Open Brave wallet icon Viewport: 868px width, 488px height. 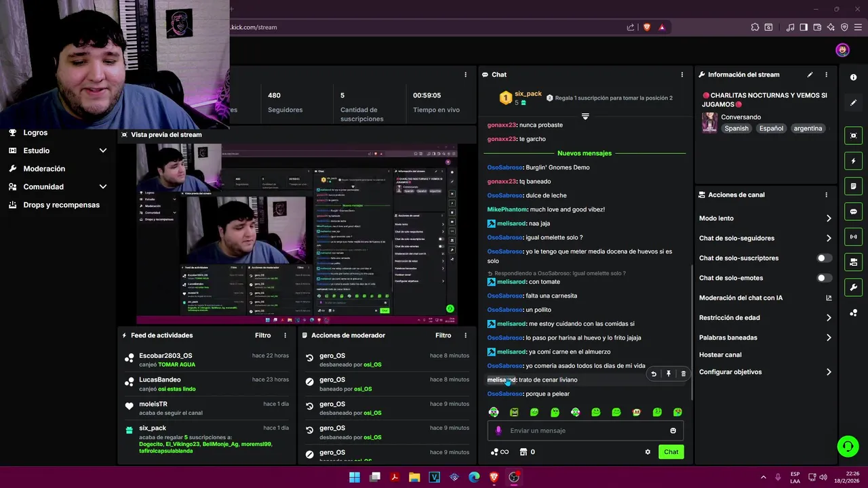click(x=817, y=27)
